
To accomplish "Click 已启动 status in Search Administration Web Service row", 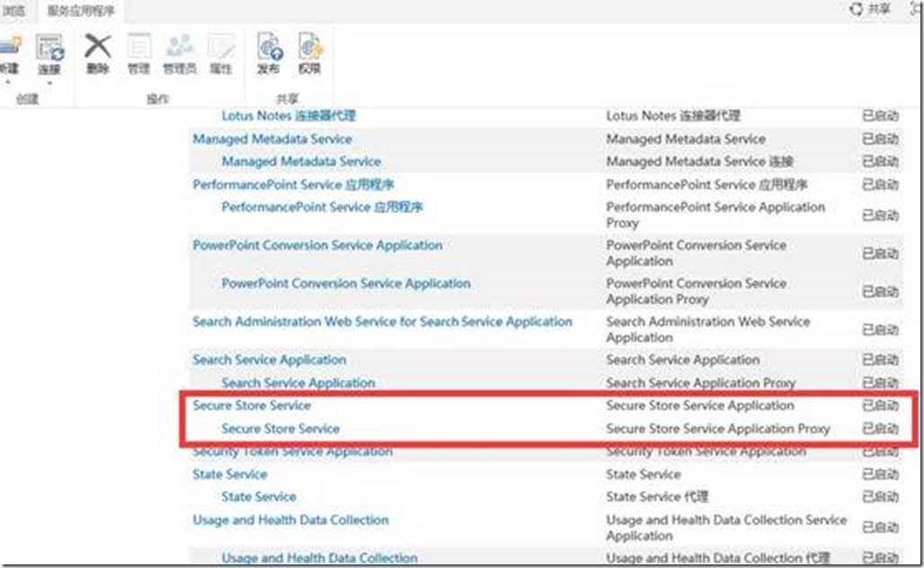I will 880,329.
